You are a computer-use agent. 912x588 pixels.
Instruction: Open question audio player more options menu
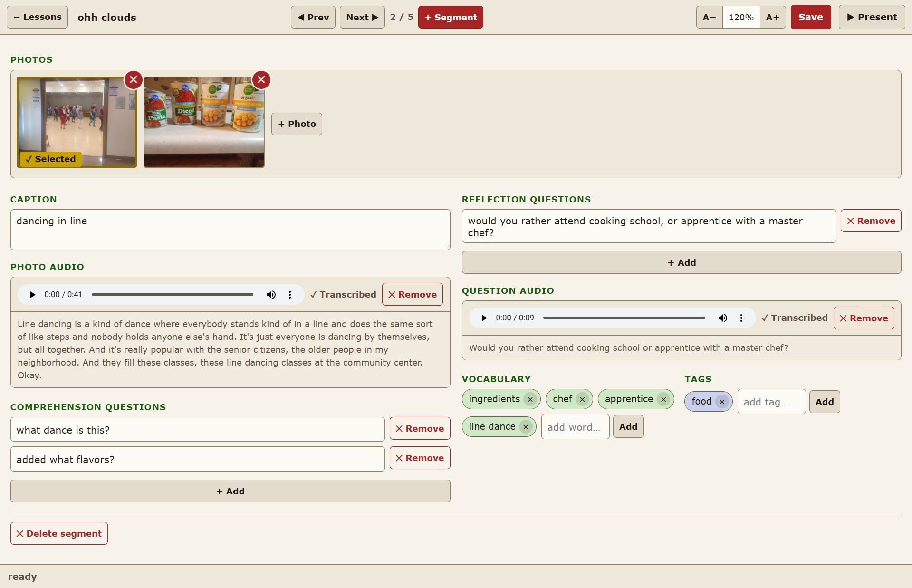(741, 318)
